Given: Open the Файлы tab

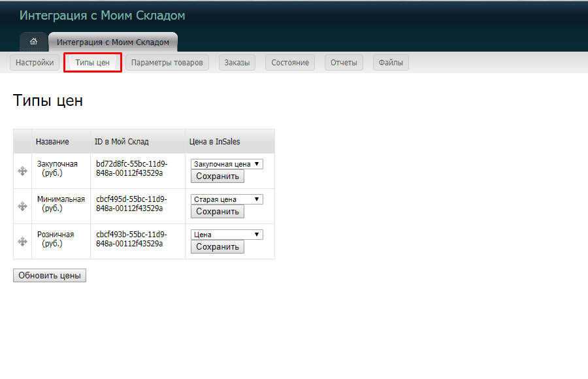Looking at the screenshot, I should pos(390,62).
